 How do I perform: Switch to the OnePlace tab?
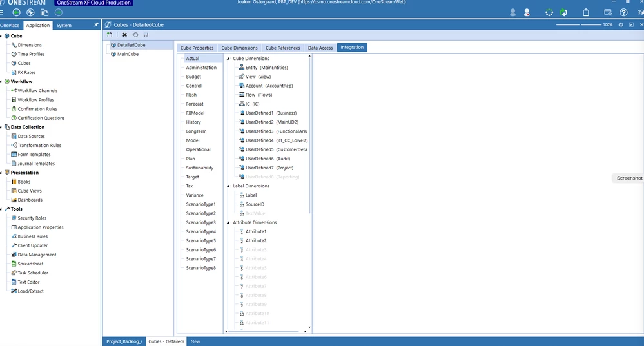click(x=10, y=25)
